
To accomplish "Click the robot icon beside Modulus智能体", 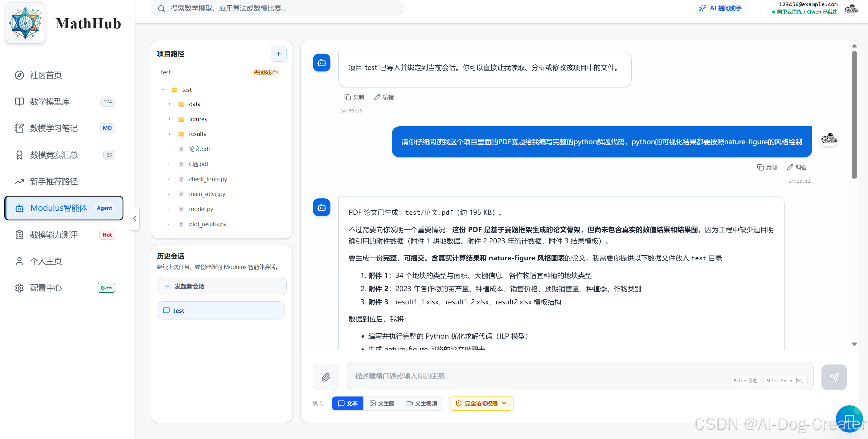I will (19, 208).
